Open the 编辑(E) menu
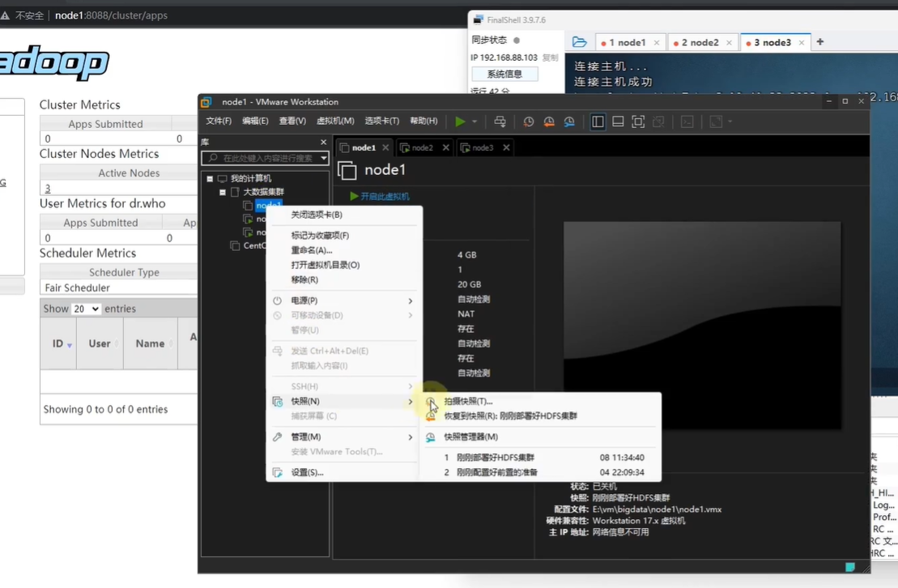 [x=255, y=121]
